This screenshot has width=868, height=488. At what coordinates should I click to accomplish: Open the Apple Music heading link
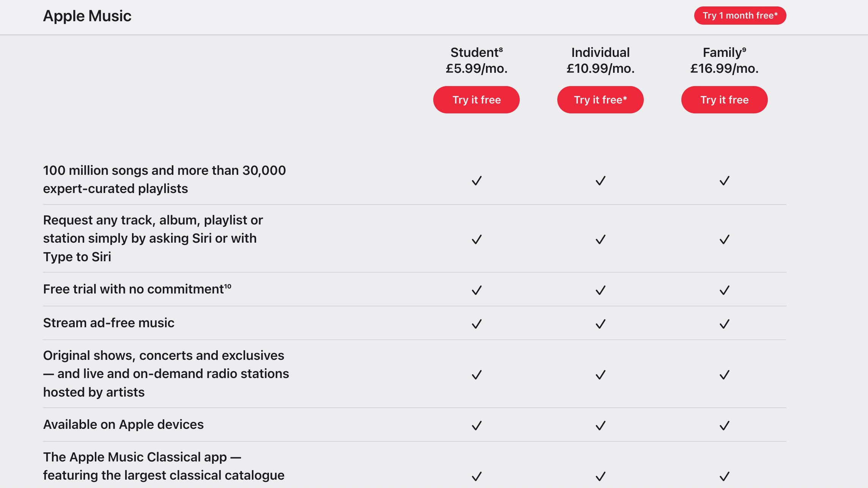coord(87,16)
